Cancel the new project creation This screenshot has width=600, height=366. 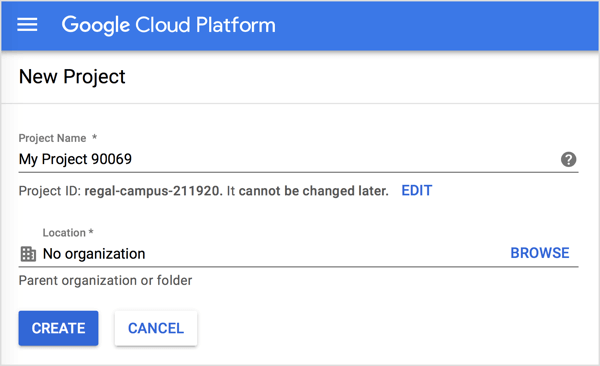156,328
